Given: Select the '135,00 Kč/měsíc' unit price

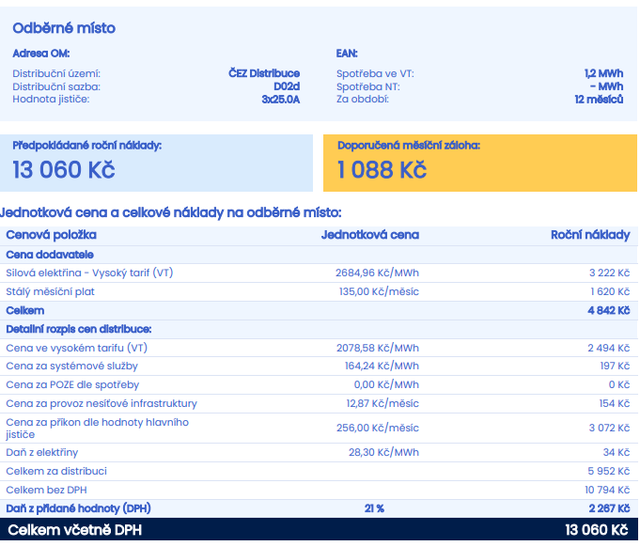Looking at the screenshot, I should click(379, 292).
